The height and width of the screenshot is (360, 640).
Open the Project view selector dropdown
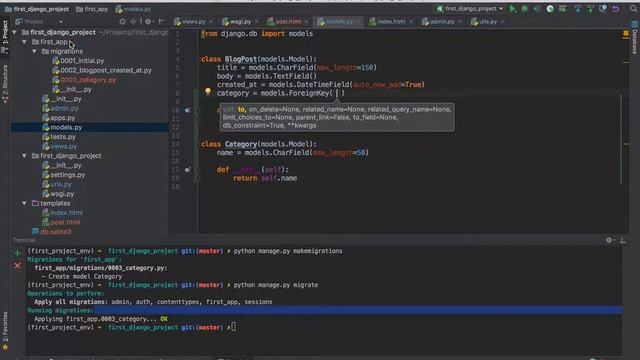click(39, 22)
